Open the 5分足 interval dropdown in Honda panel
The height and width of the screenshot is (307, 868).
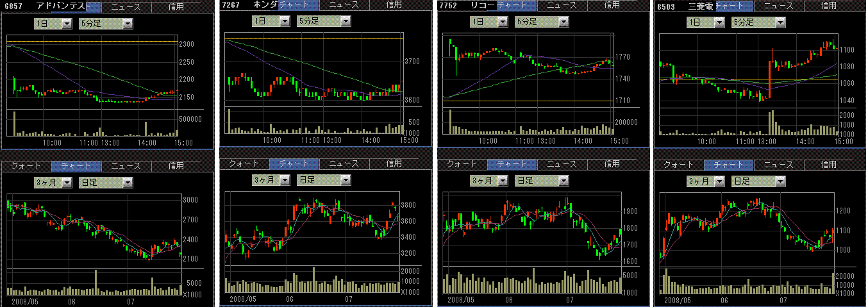tap(324, 21)
